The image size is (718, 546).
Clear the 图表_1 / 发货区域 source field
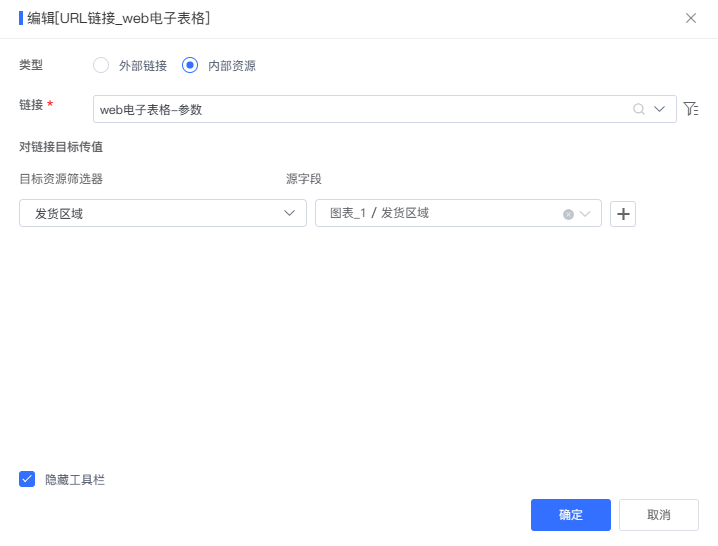[568, 214]
